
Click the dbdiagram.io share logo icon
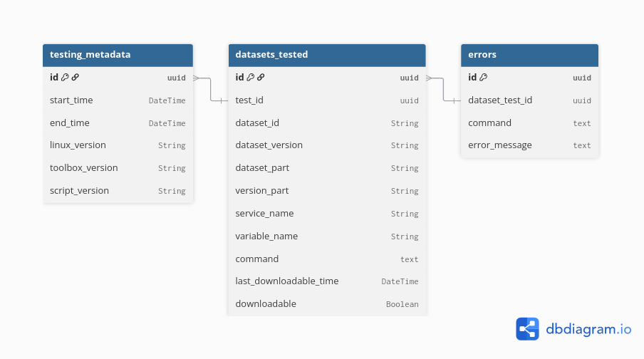(x=528, y=328)
